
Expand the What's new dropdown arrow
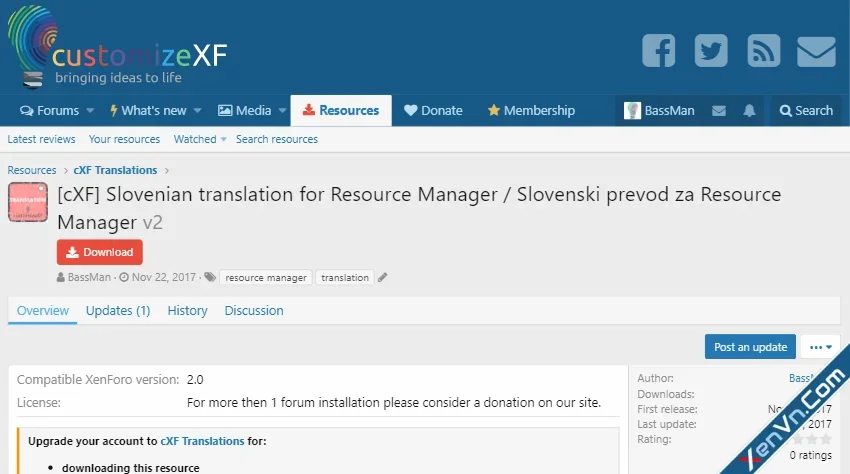point(197,111)
